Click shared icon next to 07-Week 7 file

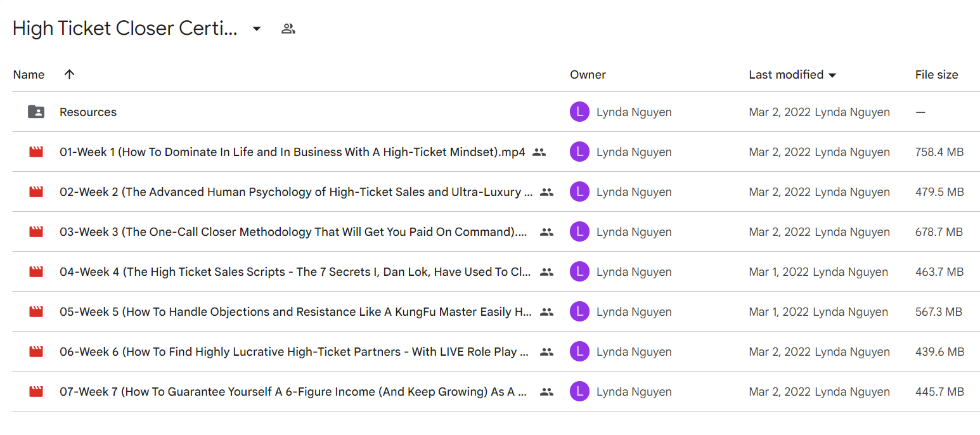click(546, 392)
